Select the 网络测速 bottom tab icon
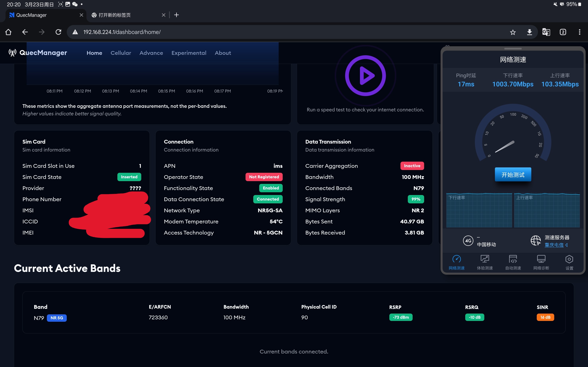This screenshot has width=588, height=367. click(x=456, y=259)
